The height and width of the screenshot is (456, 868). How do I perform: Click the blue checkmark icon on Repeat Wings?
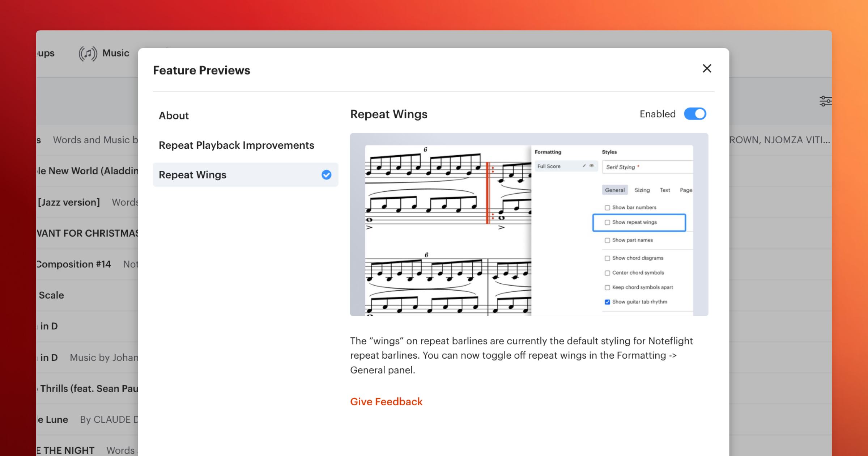(327, 174)
